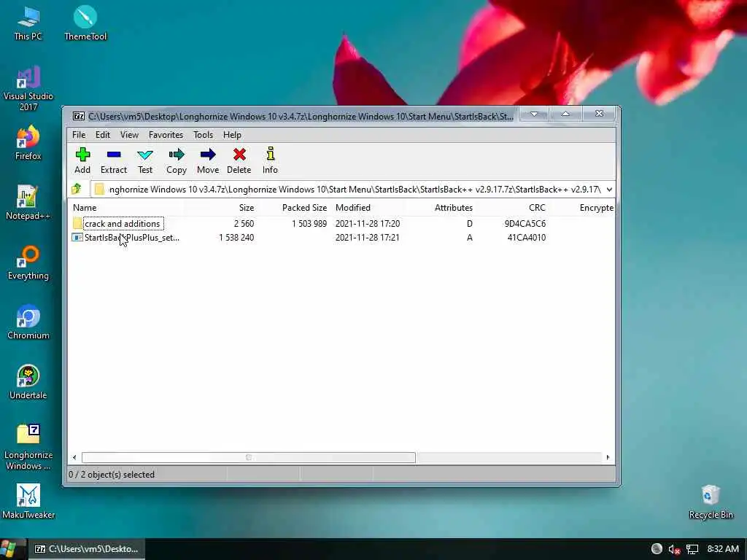
Task: Click the network tray icon
Action: pyautogui.click(x=692, y=549)
